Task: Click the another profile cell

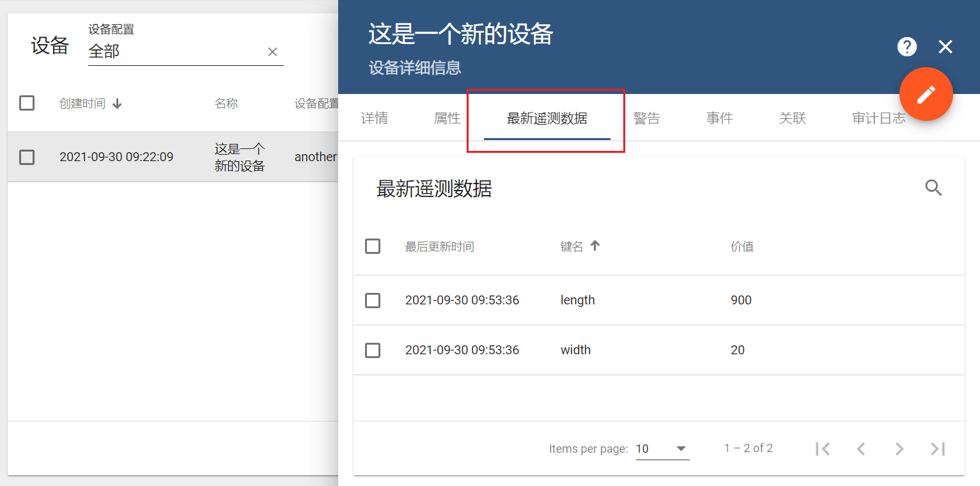Action: click(316, 157)
